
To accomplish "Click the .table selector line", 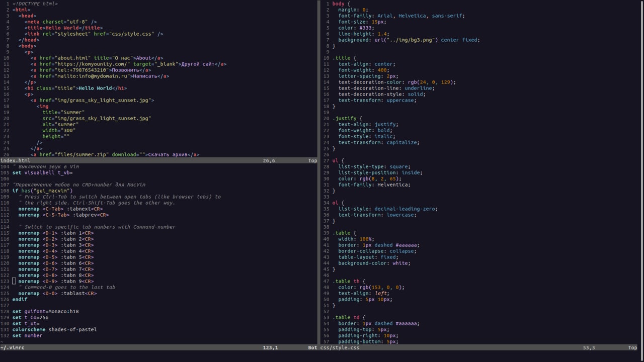I will point(344,233).
